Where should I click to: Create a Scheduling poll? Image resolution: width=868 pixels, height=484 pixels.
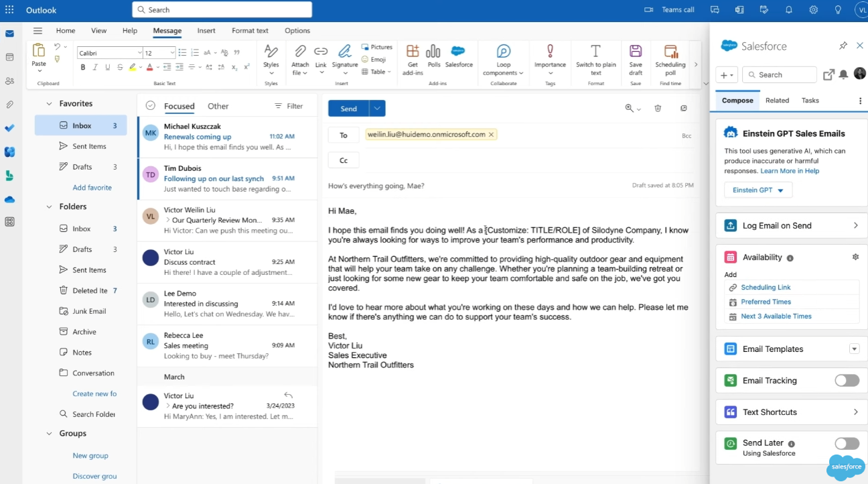[670, 60]
